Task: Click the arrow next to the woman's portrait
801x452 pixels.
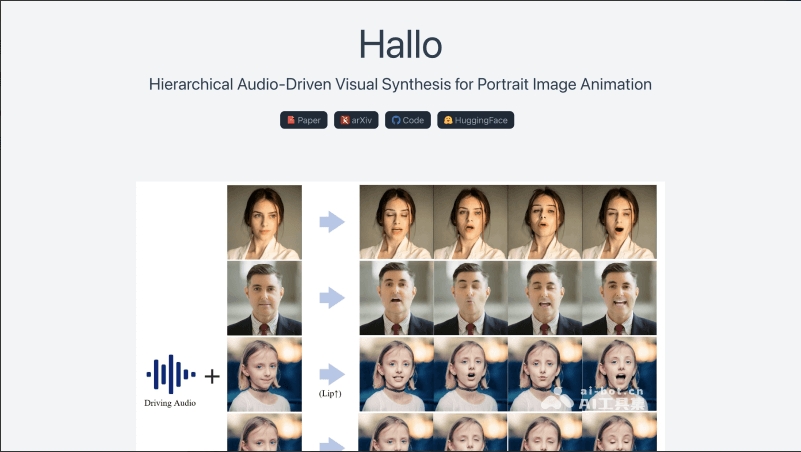Action: pyautogui.click(x=332, y=222)
